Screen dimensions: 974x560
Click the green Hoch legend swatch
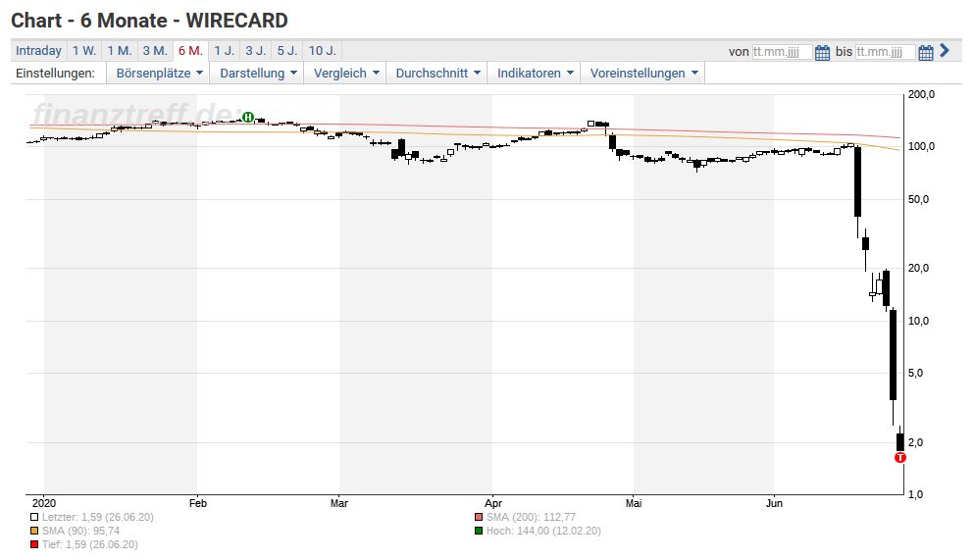pos(479,531)
